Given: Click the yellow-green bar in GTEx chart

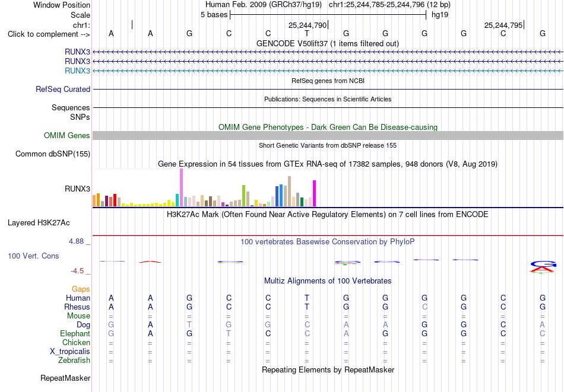Looking at the screenshot, I should [x=243, y=196].
